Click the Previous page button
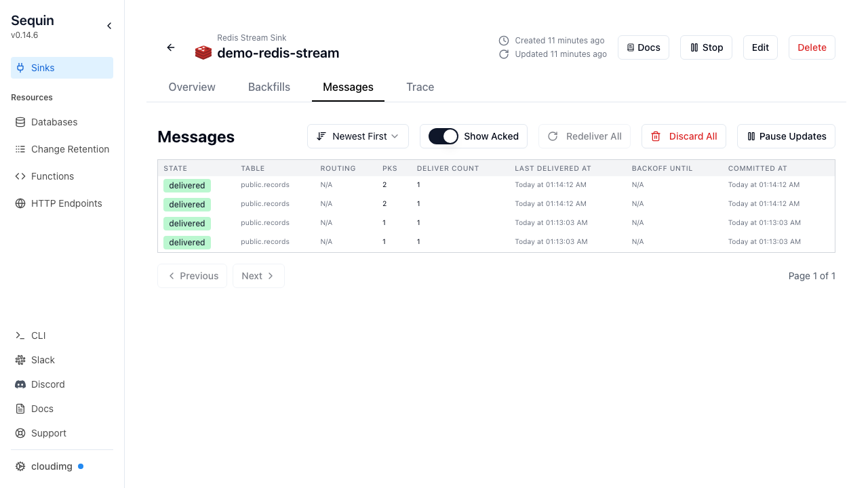 coord(192,276)
